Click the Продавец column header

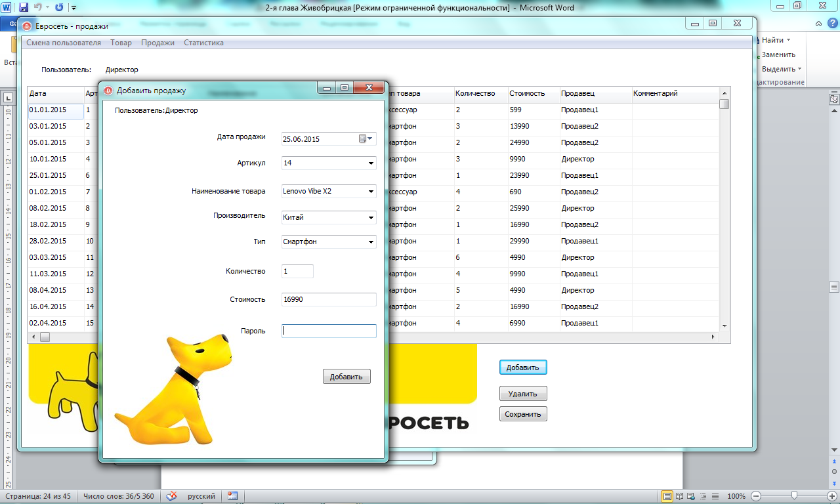click(x=595, y=94)
